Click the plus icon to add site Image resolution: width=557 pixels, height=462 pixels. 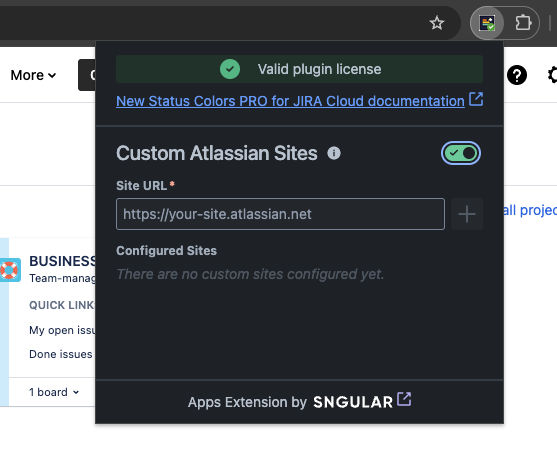467,214
